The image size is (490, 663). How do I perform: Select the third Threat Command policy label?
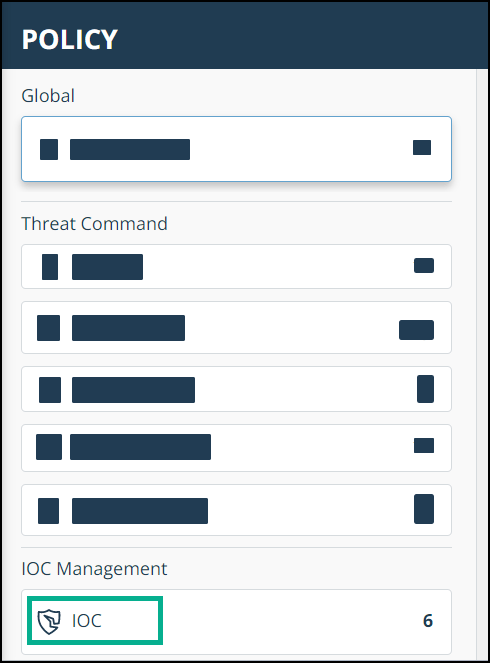[x=134, y=390]
